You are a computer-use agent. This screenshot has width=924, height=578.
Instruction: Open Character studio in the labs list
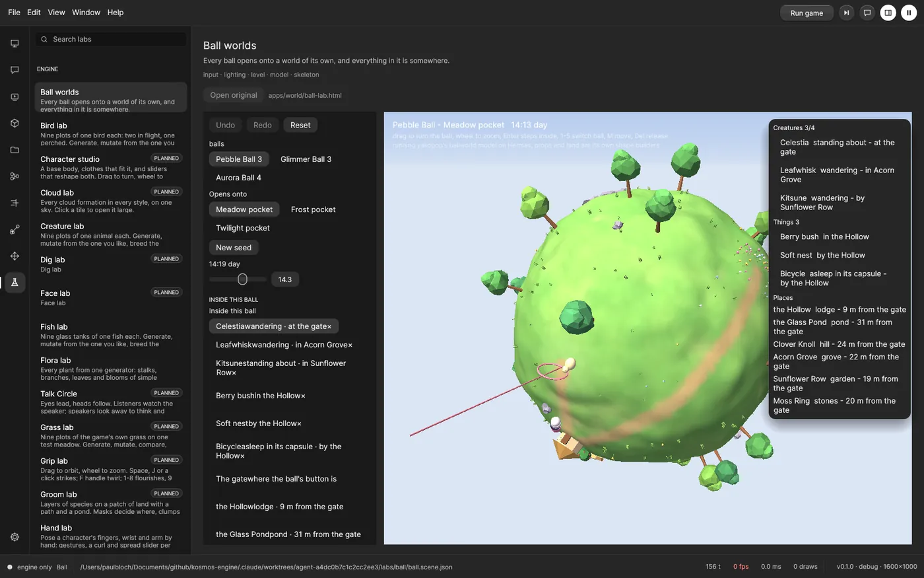111,168
